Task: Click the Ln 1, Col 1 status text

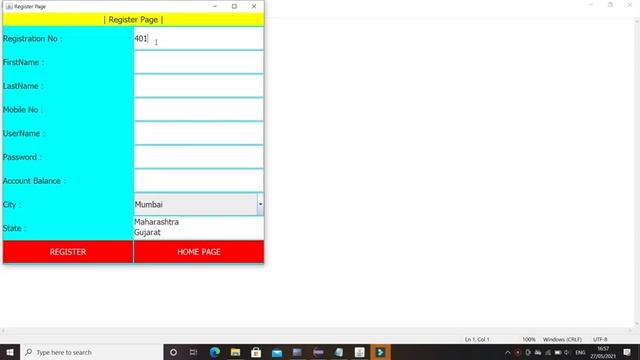Action: click(477, 340)
